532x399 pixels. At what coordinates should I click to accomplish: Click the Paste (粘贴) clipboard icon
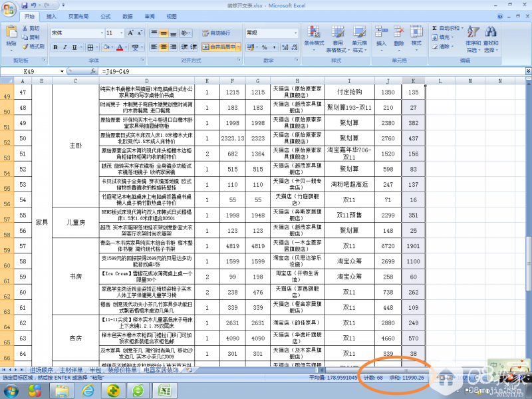11,33
